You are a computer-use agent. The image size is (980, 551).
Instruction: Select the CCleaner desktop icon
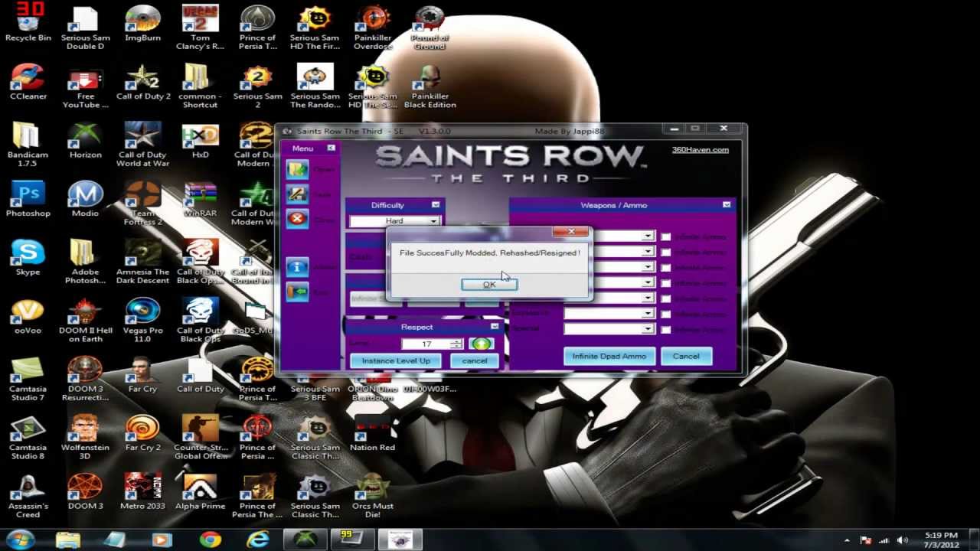[28, 83]
